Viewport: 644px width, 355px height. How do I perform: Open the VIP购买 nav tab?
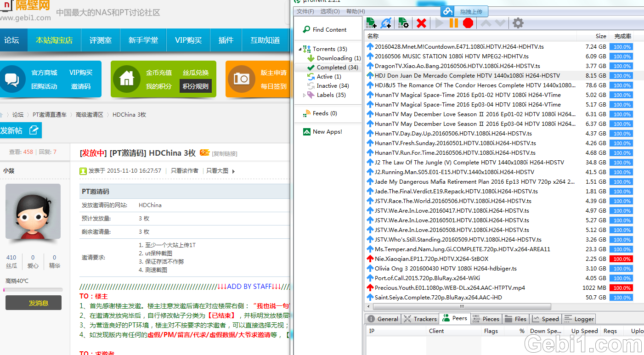pos(188,40)
